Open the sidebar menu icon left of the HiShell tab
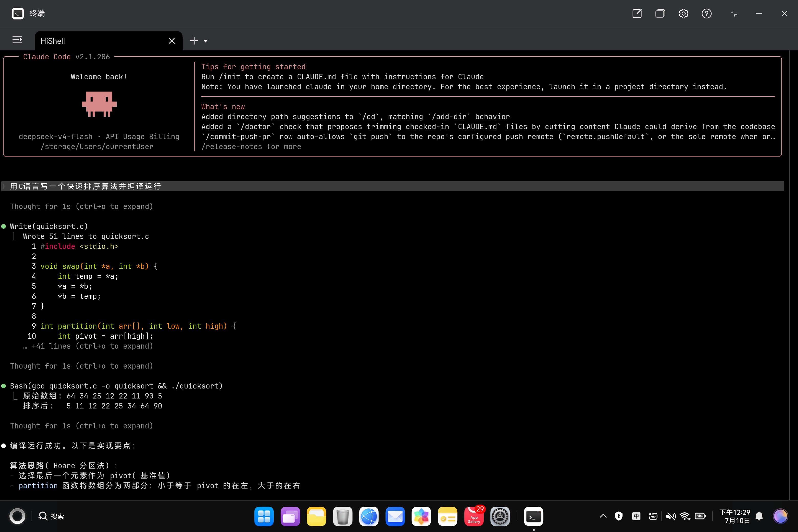 pos(17,40)
